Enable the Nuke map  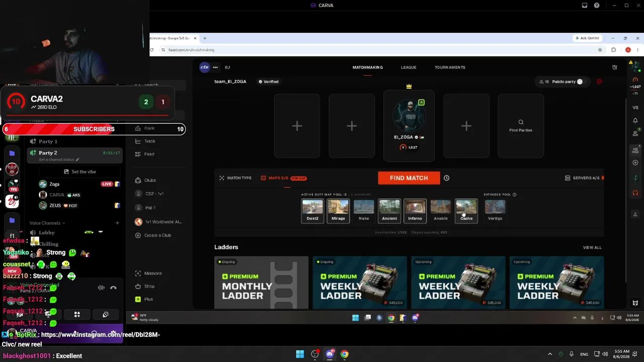(x=364, y=211)
